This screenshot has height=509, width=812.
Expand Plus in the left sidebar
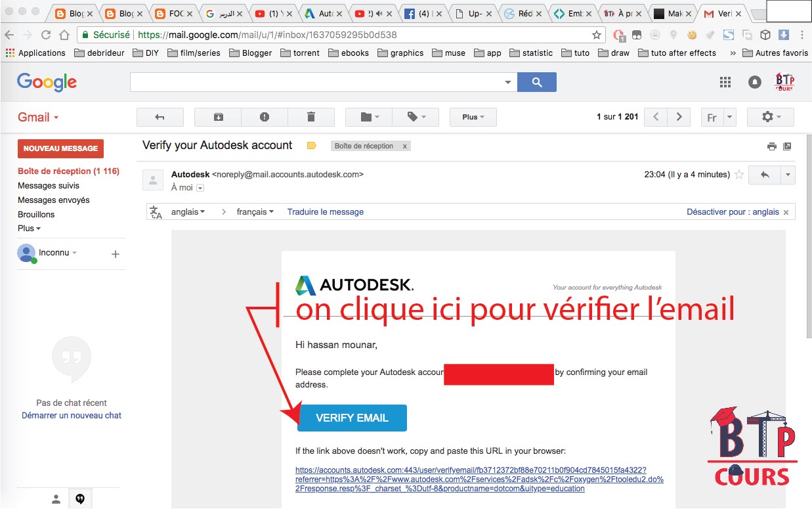(x=29, y=229)
